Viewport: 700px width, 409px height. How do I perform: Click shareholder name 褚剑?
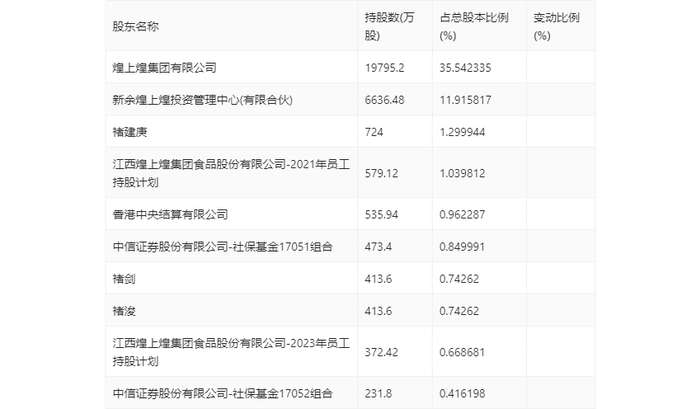[124, 279]
